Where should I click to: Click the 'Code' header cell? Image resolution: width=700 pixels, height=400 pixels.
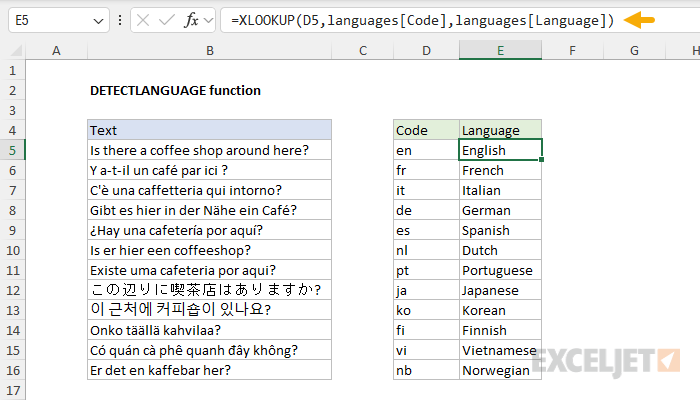(426, 130)
